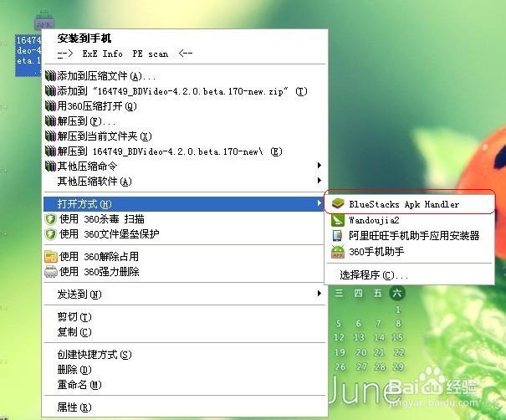Image resolution: width=506 pixels, height=420 pixels.
Task: Click the folder icon beside 360解除占用
Action: (x=51, y=257)
